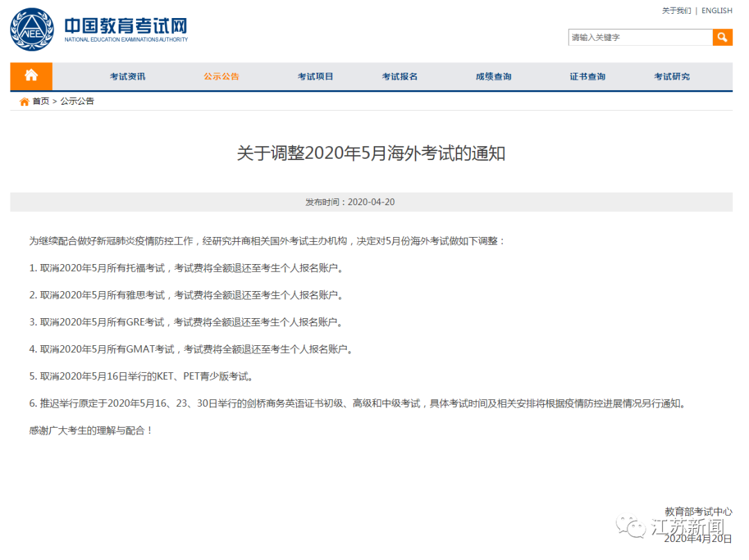Open the 考试资讯 navigation menu
The height and width of the screenshot is (560, 749).
click(128, 77)
